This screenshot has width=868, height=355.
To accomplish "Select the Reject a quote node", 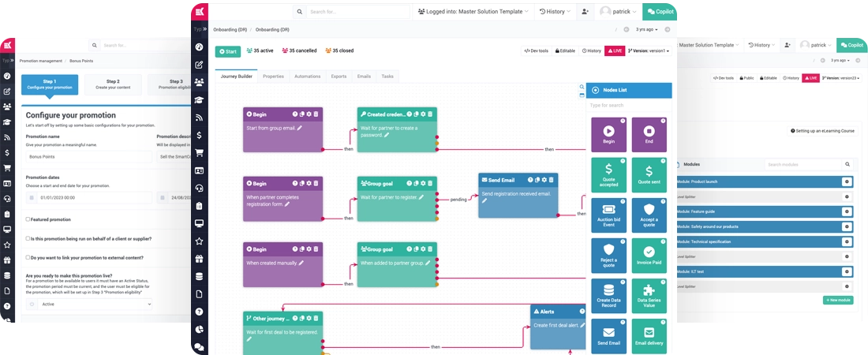I will tap(608, 255).
